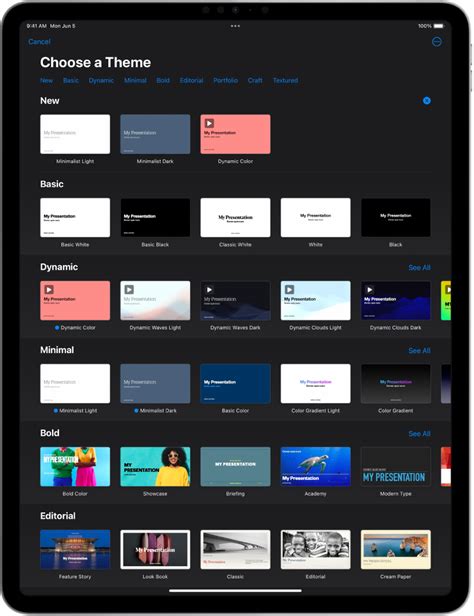474x616 pixels.
Task: Jump to Editorial category tab
Action: pos(191,81)
